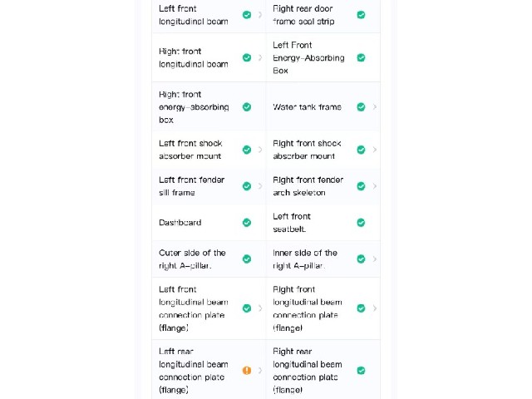The image size is (532, 399).
Task: Select Right front longitudinal beam connection plate text
Action: pos(308,308)
